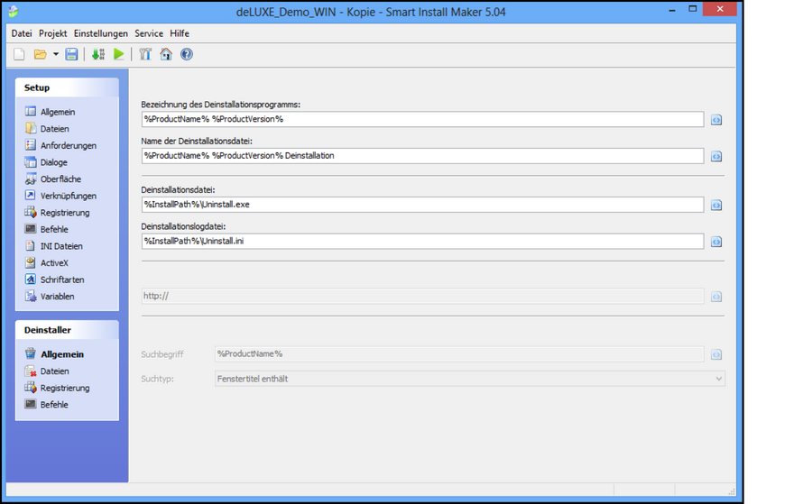Image resolution: width=812 pixels, height=504 pixels.
Task: Click the compile installer toolbar icon
Action: pyautogui.click(x=98, y=54)
